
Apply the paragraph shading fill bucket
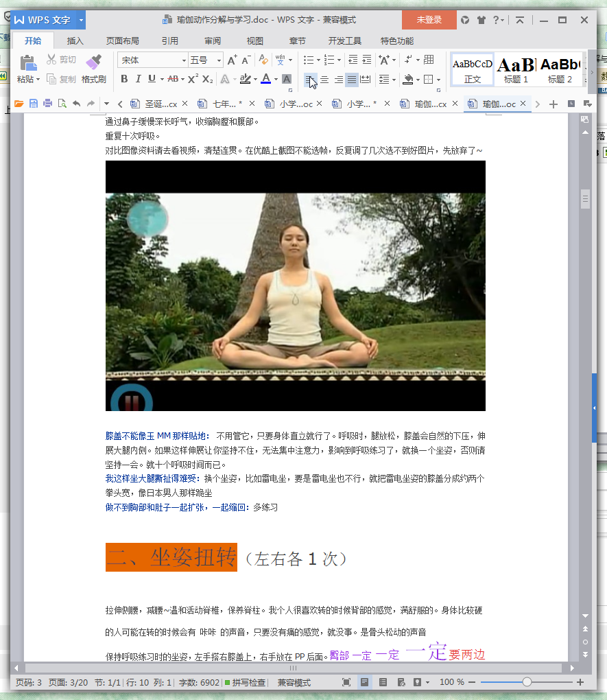pos(408,80)
